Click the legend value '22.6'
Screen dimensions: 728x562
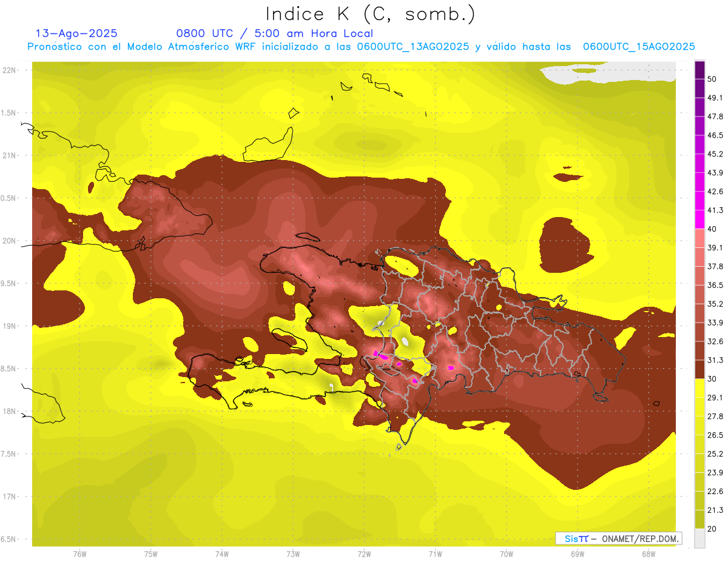pos(715,492)
